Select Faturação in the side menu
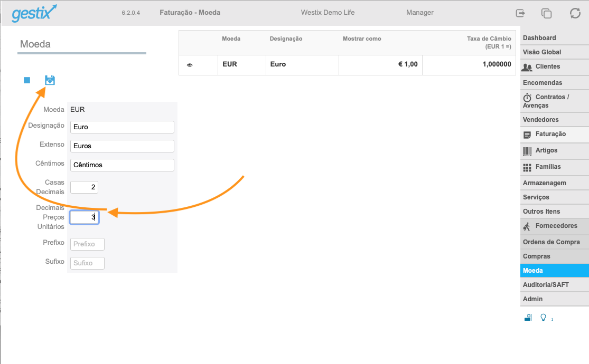The image size is (589, 364). (555, 135)
